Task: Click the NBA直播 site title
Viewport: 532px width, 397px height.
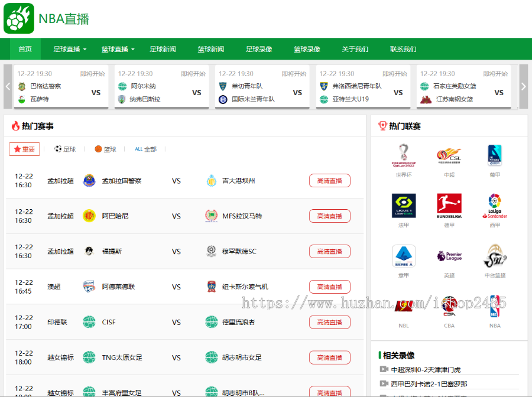Action: click(64, 19)
